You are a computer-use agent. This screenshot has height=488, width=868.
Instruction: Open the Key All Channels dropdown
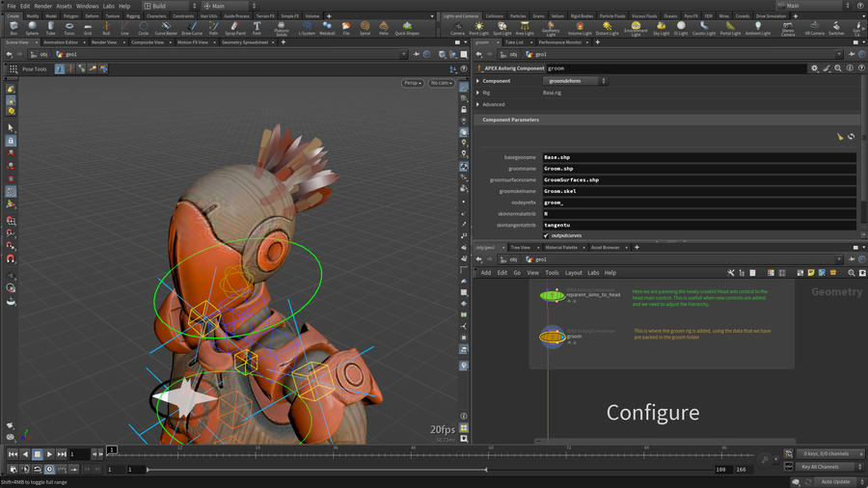(829, 467)
